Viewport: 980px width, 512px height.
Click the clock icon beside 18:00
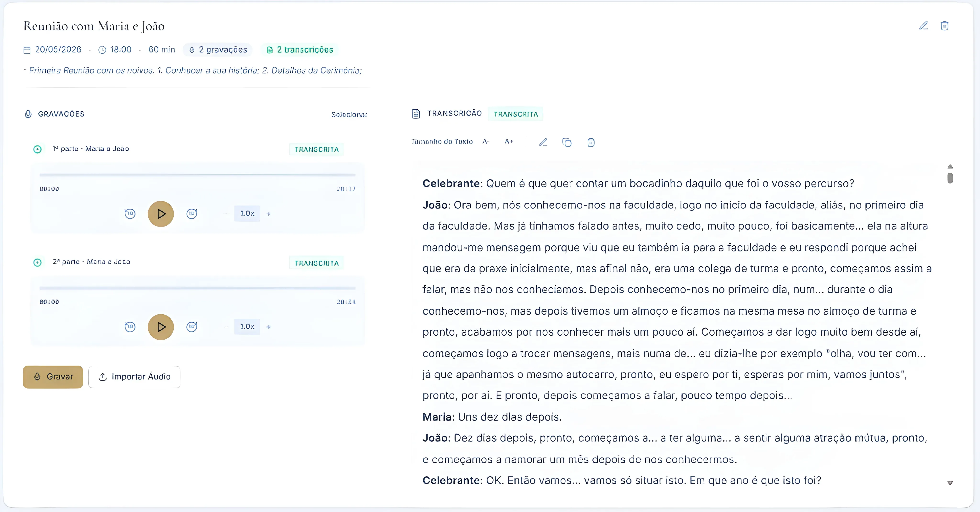click(102, 50)
